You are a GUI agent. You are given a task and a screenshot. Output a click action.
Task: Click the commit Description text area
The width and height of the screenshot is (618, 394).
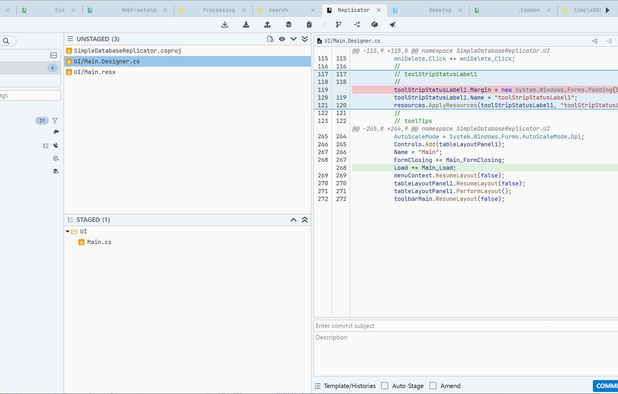tap(466, 355)
